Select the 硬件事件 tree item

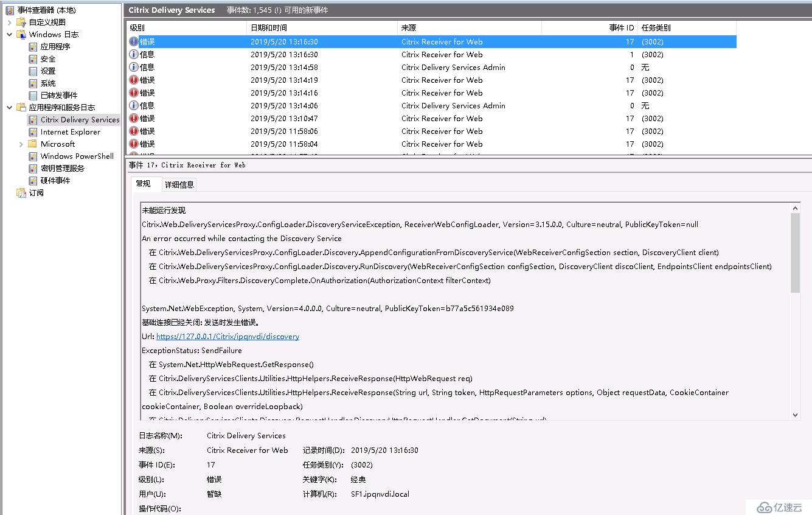coord(55,181)
